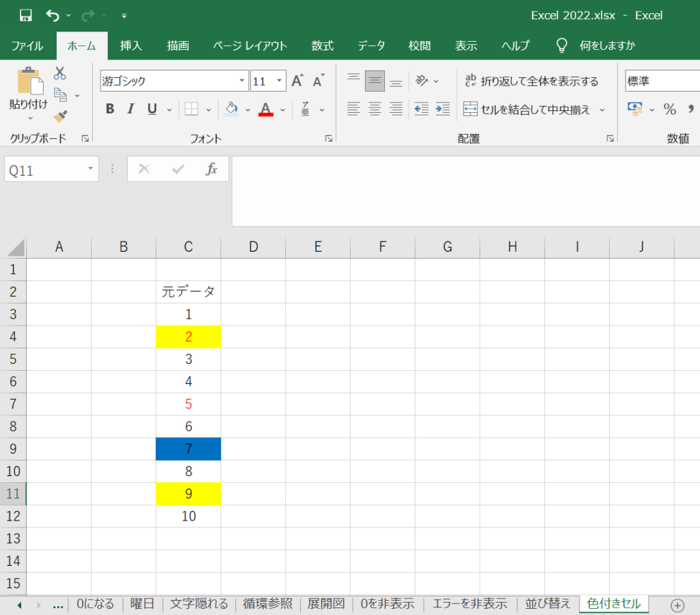The image size is (700, 615).
Task: Click the Insert Function fx icon
Action: (x=212, y=170)
